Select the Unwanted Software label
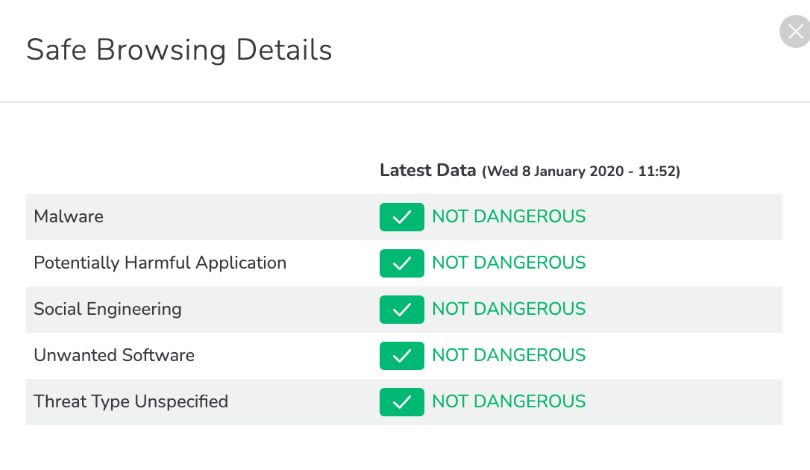The height and width of the screenshot is (470, 810). point(114,355)
